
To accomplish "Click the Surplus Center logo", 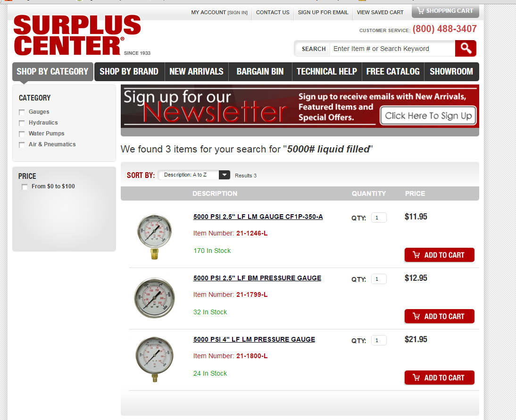I will (x=78, y=35).
